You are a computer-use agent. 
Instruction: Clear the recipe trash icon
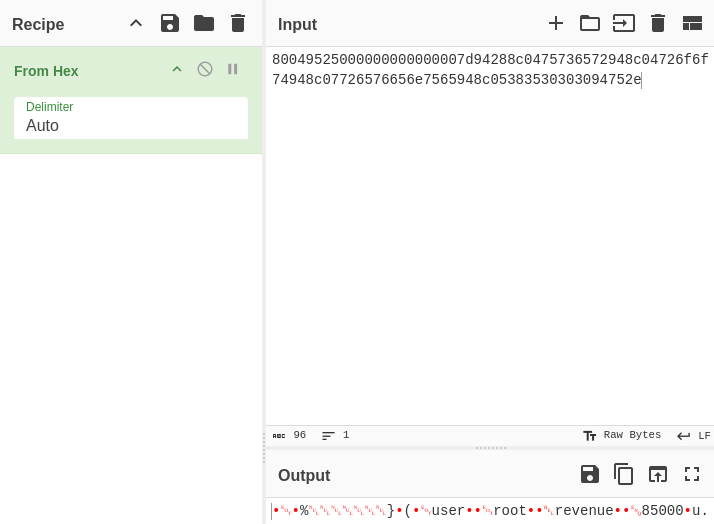tap(238, 23)
